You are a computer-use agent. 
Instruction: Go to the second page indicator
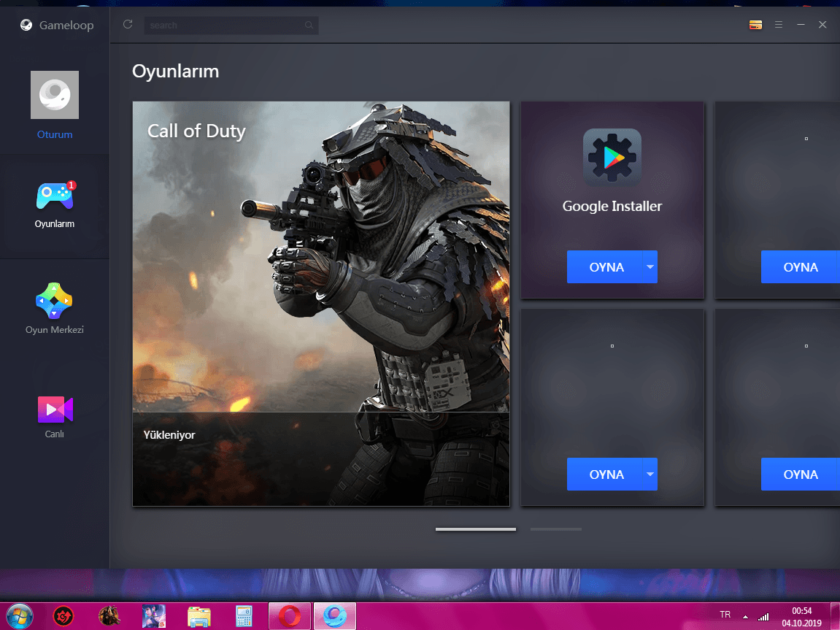point(555,529)
